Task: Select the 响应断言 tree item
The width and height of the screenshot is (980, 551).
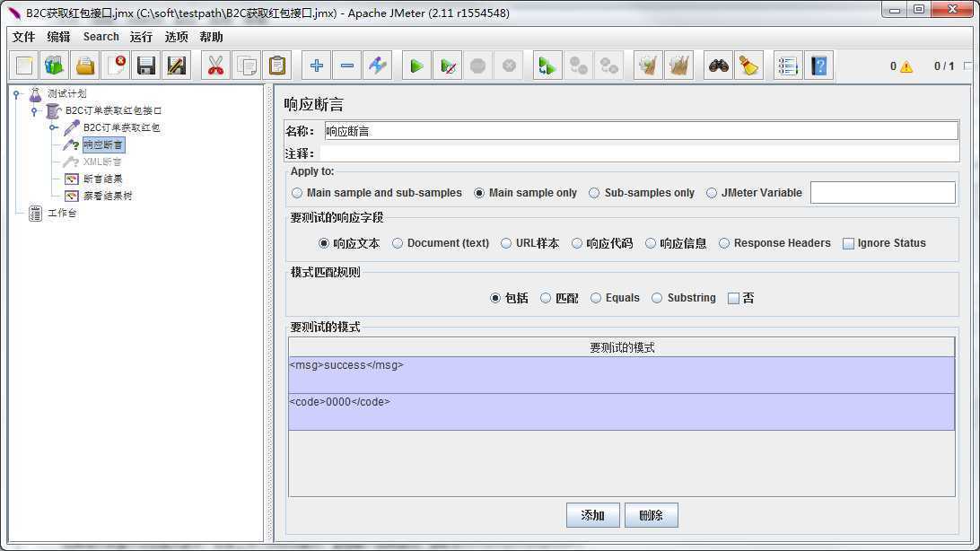Action: (x=103, y=145)
